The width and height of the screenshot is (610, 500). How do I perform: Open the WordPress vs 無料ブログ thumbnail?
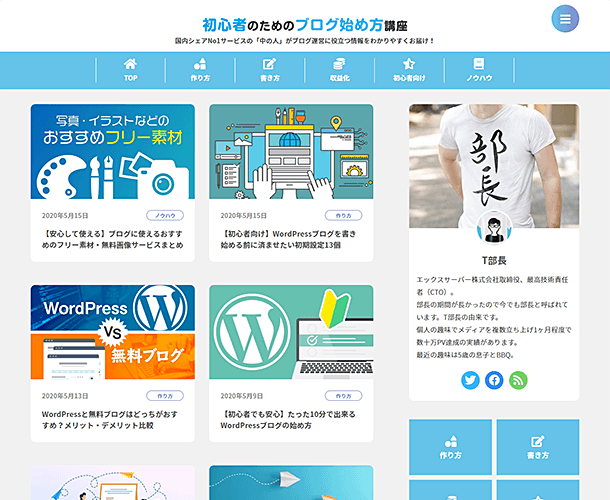pos(113,332)
